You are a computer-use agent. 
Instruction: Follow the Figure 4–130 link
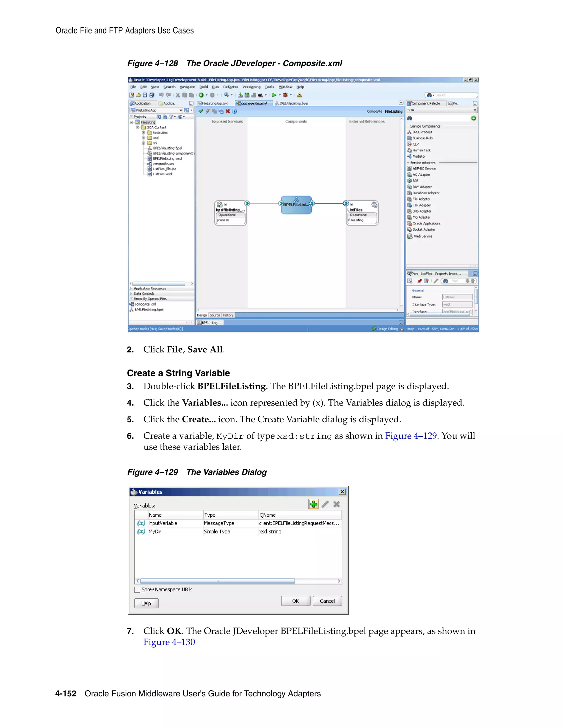169,642
